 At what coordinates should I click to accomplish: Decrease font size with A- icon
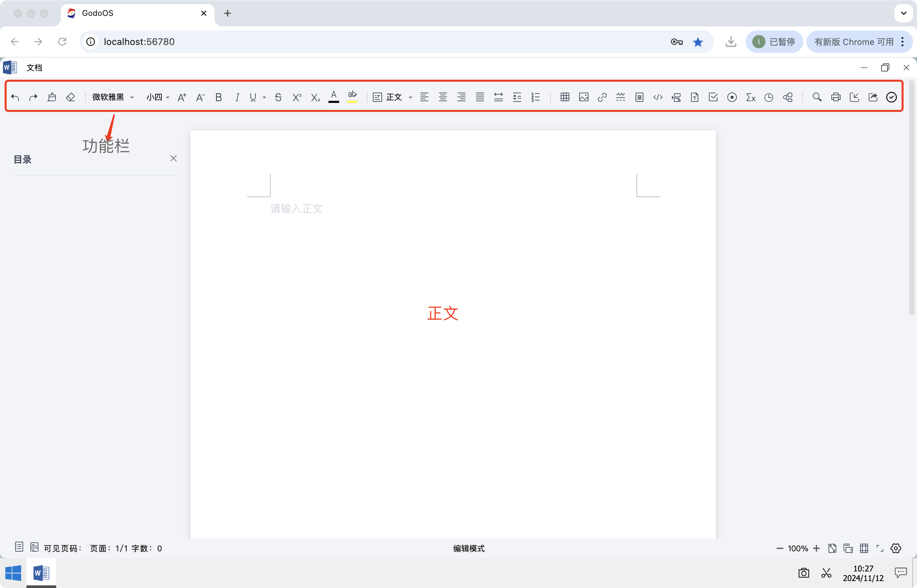click(200, 97)
